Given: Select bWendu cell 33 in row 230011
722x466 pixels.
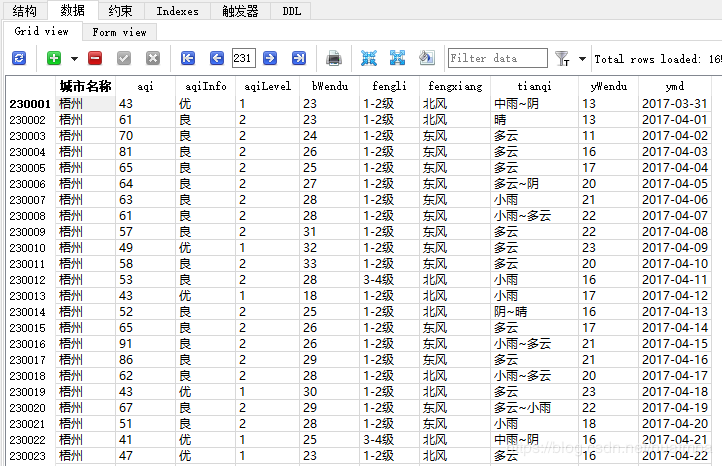Looking at the screenshot, I should point(330,264).
